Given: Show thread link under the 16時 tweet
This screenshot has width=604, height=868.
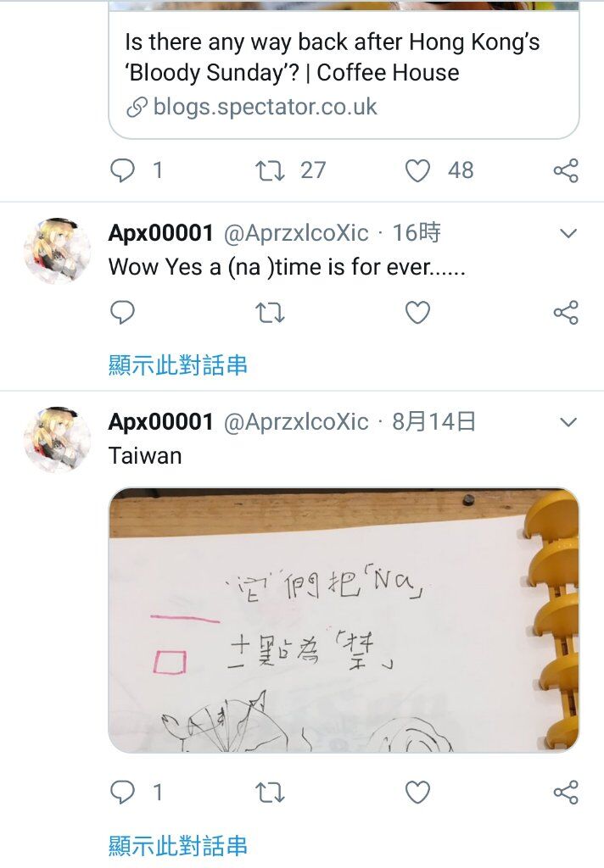Looking at the screenshot, I should click(x=178, y=365).
